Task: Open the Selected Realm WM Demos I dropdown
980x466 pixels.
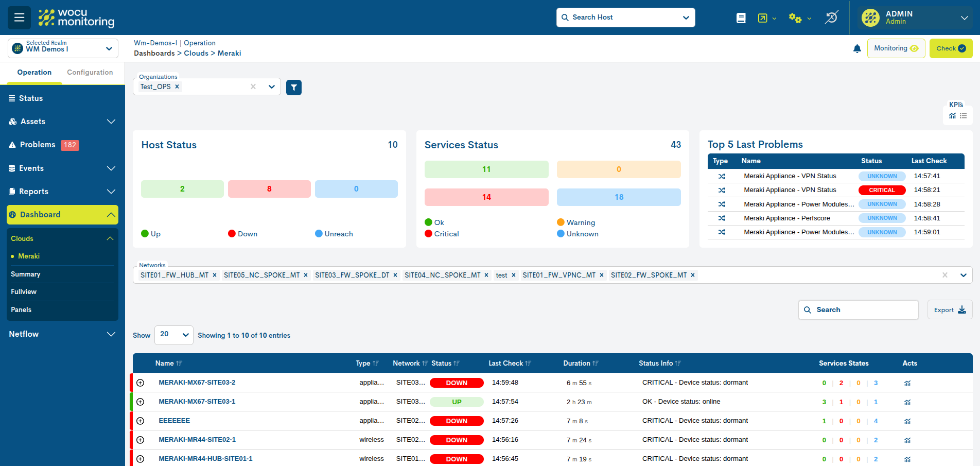Action: coord(62,48)
